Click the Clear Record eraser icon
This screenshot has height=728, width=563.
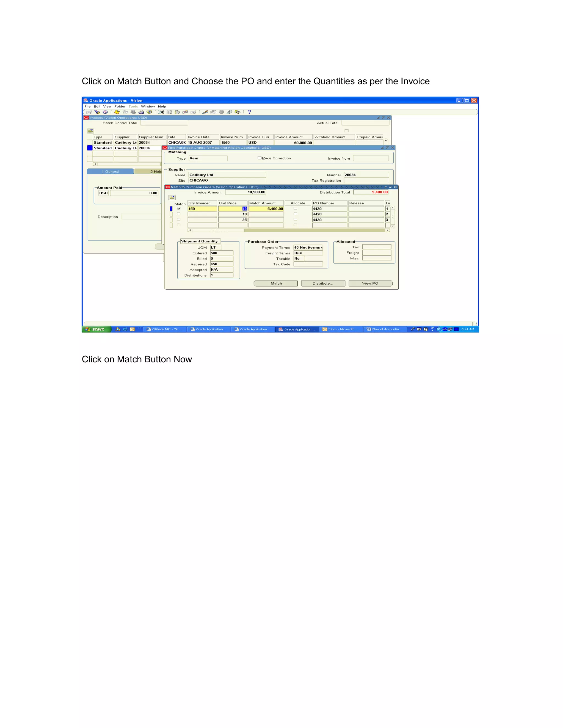pos(185,112)
